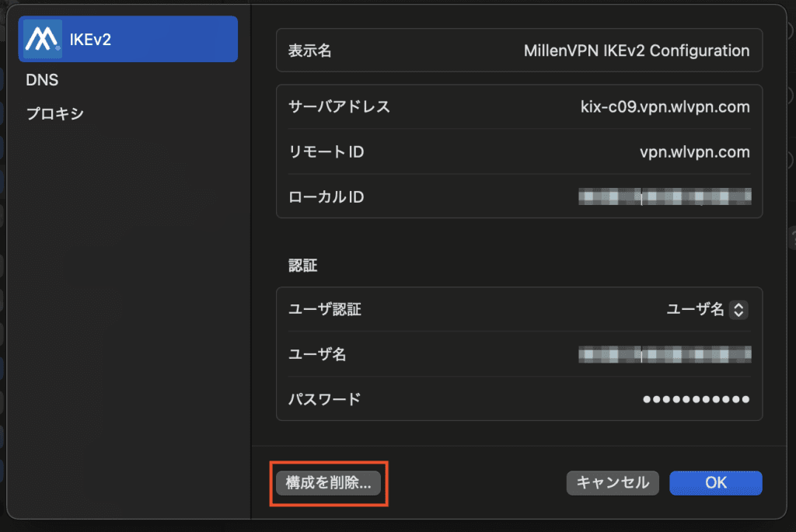
Task: Click the vpn.wlvpn.com remote ID value
Action: click(x=690, y=151)
